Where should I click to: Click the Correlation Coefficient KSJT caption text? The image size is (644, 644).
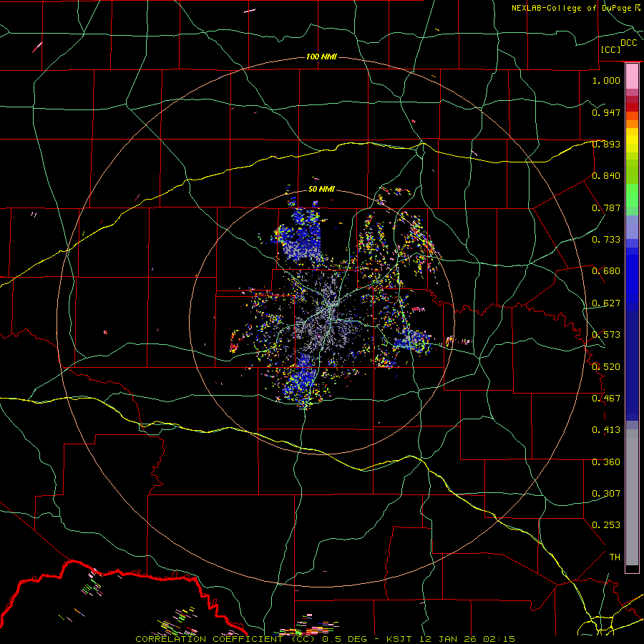[325, 639]
